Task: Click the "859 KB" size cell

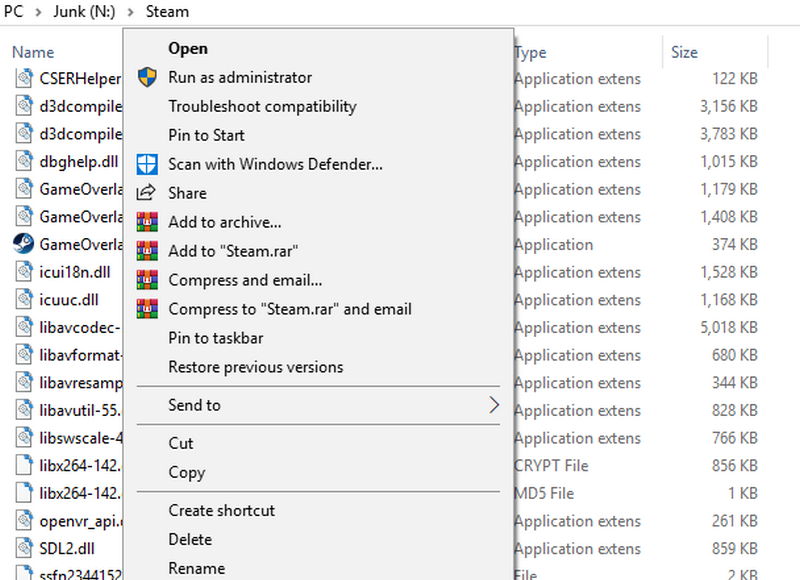Action: (x=735, y=549)
